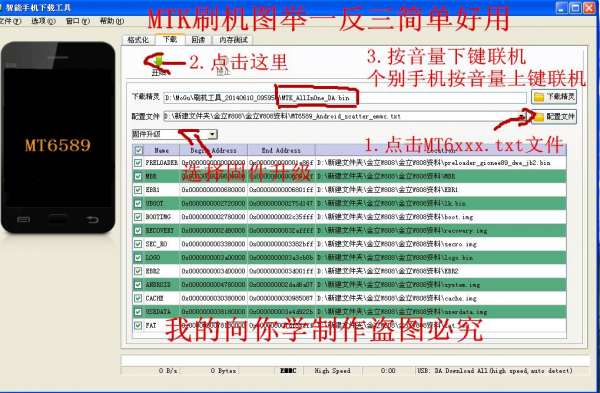Click the CACHE begin address cell
This screenshot has width=600, height=393.
click(213, 298)
